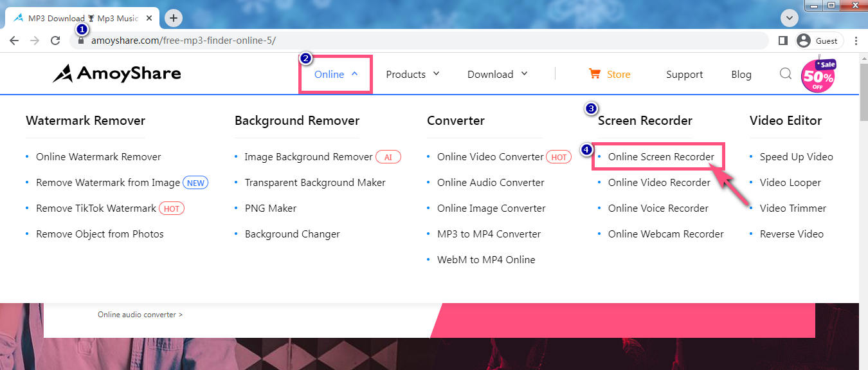Open Remove Watermark from Image

108,182
